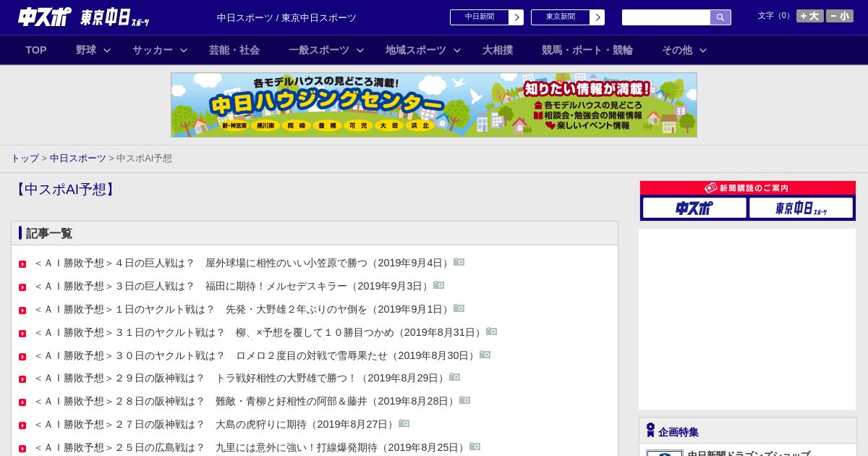868x456 pixels.
Task: Click the 東京中日スポーツ logo in header
Action: (115, 17)
